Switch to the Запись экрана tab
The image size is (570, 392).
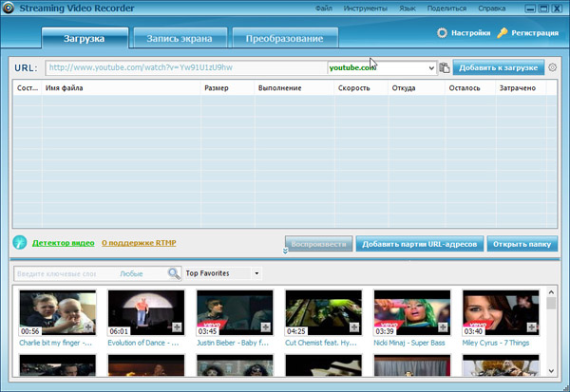coord(180,39)
